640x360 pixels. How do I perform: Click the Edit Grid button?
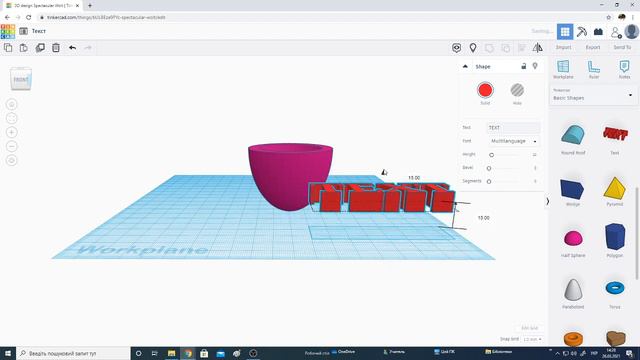coord(530,328)
